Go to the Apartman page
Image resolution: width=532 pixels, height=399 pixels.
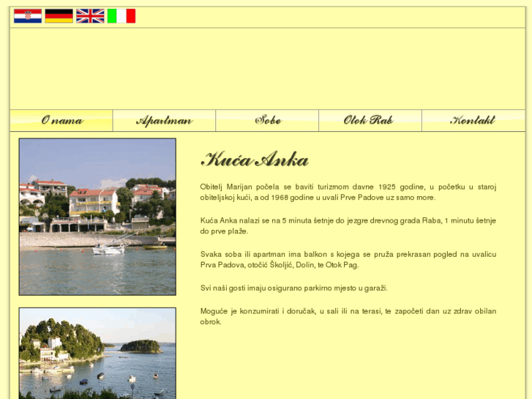(x=164, y=121)
